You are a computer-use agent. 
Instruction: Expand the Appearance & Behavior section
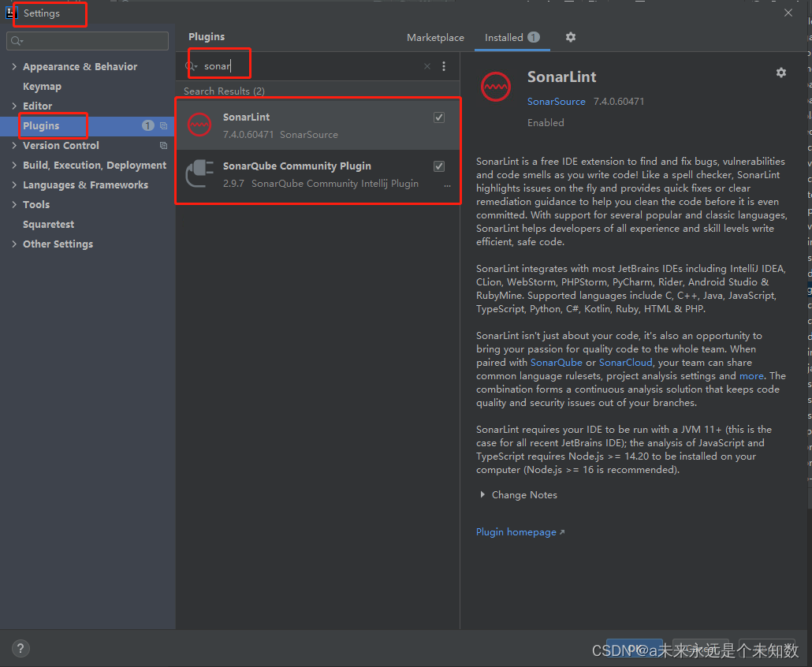click(13, 66)
